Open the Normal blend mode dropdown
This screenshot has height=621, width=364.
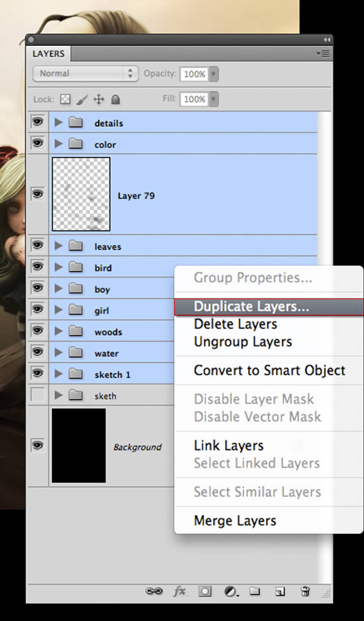86,74
